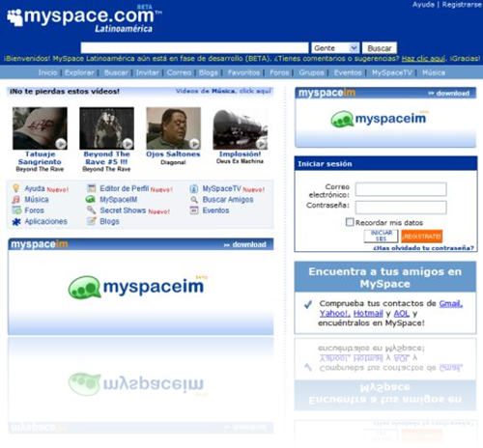Open the Eventos nav item

click(x=348, y=72)
